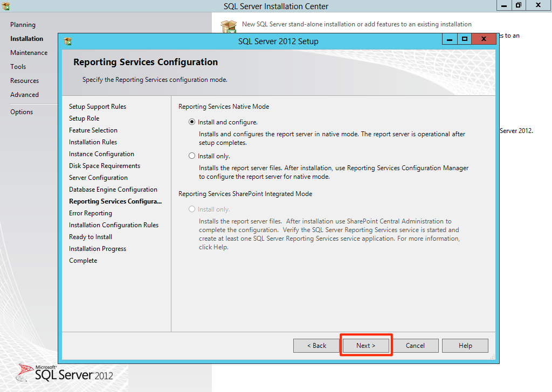Click the installation box icon beside New SQL Server stand-alone
This screenshot has height=392, width=552.
[229, 26]
